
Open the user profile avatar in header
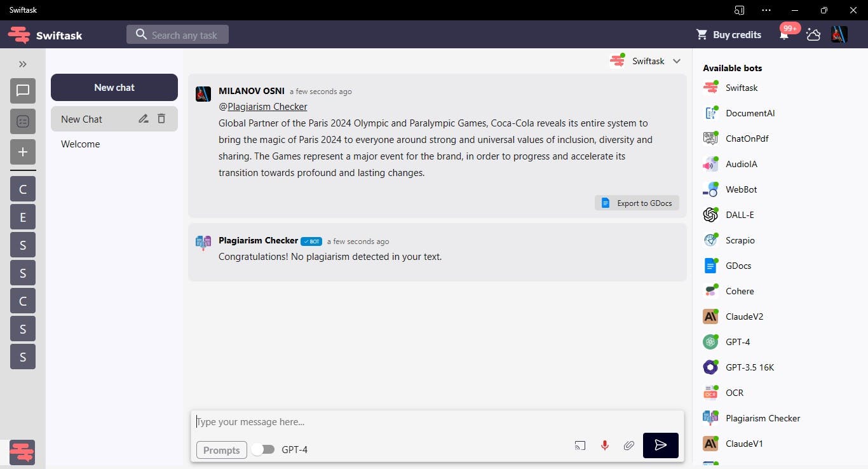839,35
